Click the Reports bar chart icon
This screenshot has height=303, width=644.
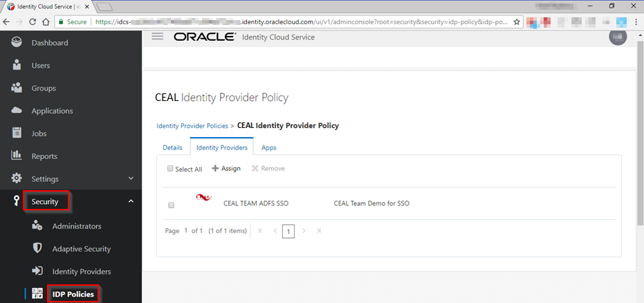coord(17,156)
